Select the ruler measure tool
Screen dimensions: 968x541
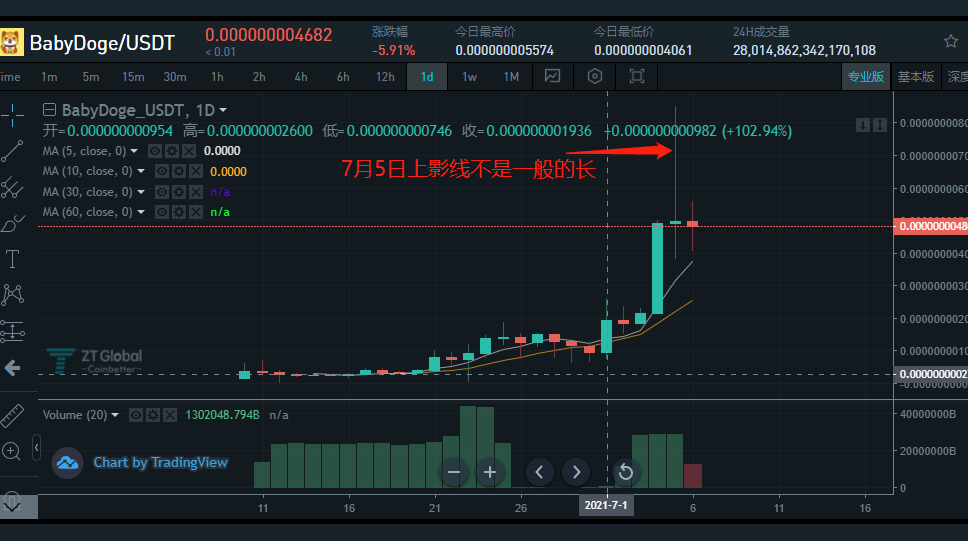point(12,416)
